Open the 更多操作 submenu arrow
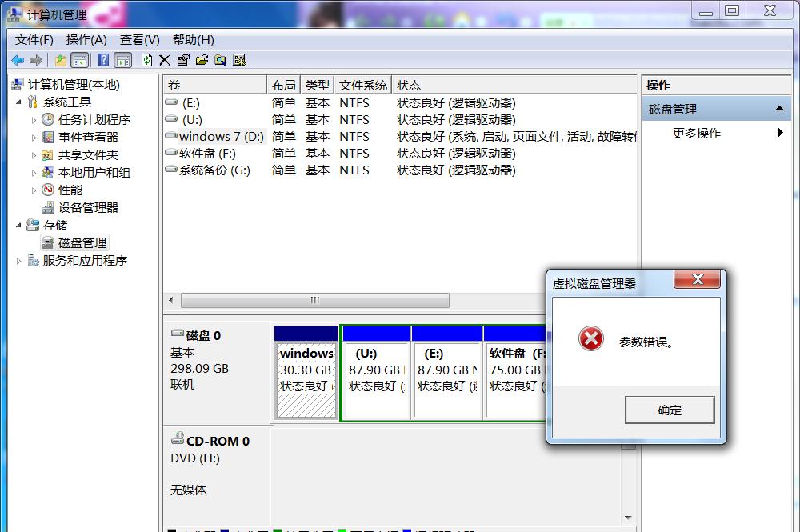This screenshot has width=800, height=532. click(780, 133)
